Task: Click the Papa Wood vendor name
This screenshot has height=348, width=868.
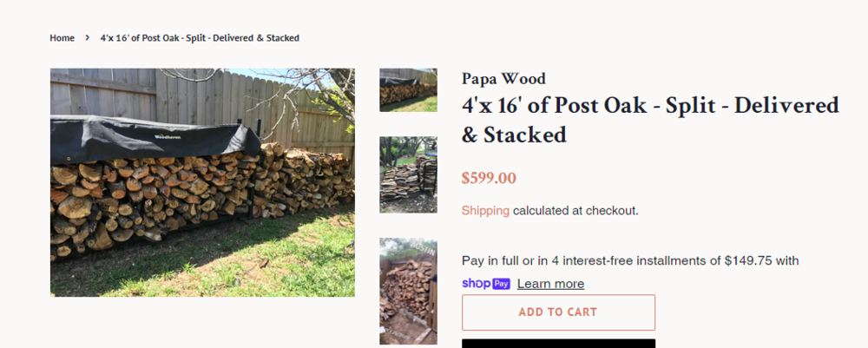Action: (x=503, y=79)
